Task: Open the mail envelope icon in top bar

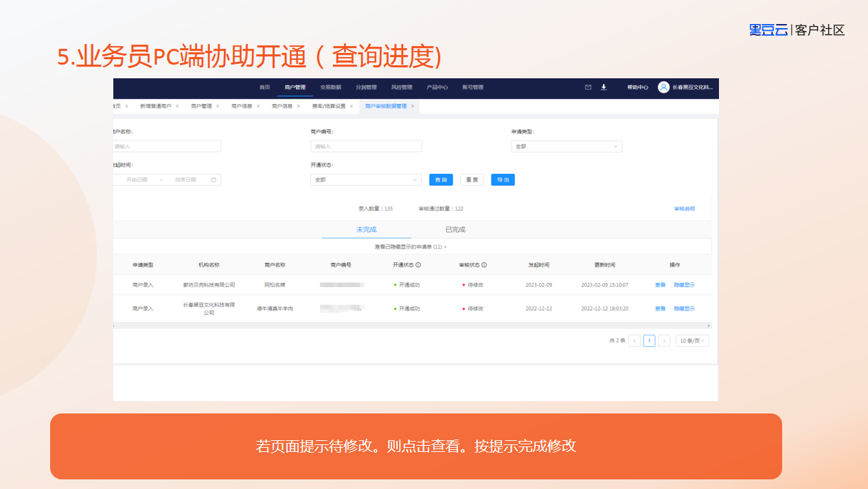Action: click(x=588, y=87)
